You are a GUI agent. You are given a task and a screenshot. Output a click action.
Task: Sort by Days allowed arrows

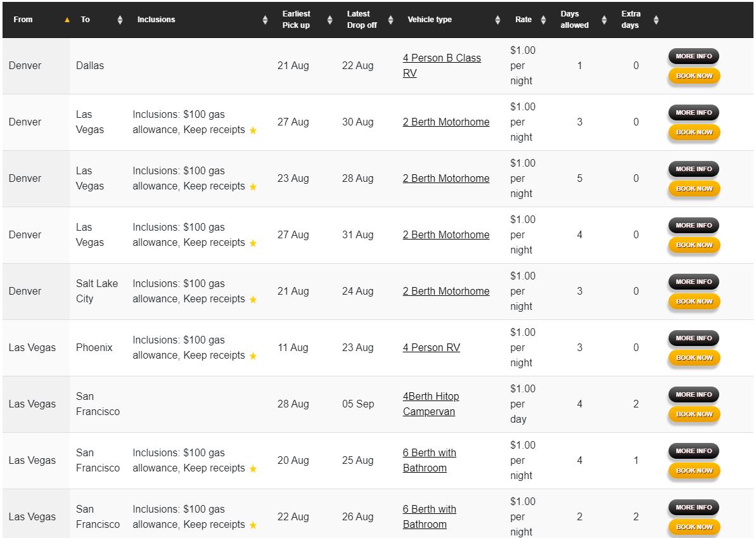(604, 20)
